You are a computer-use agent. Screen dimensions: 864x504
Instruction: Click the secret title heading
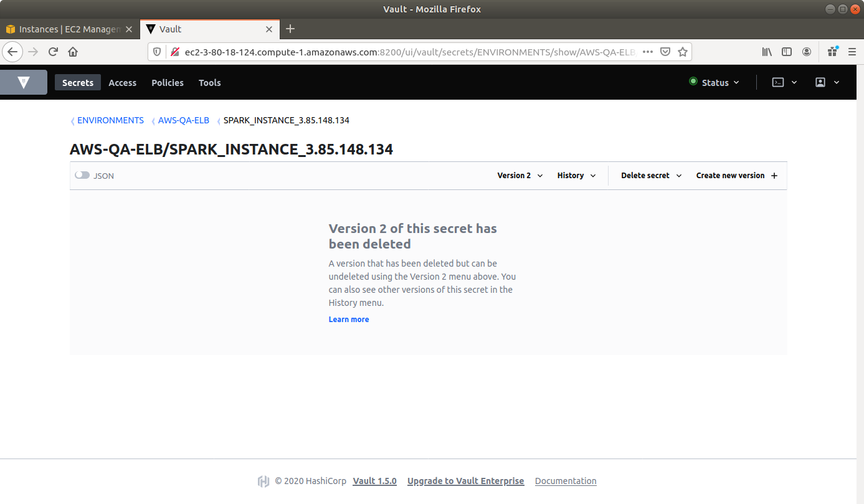[x=232, y=150]
